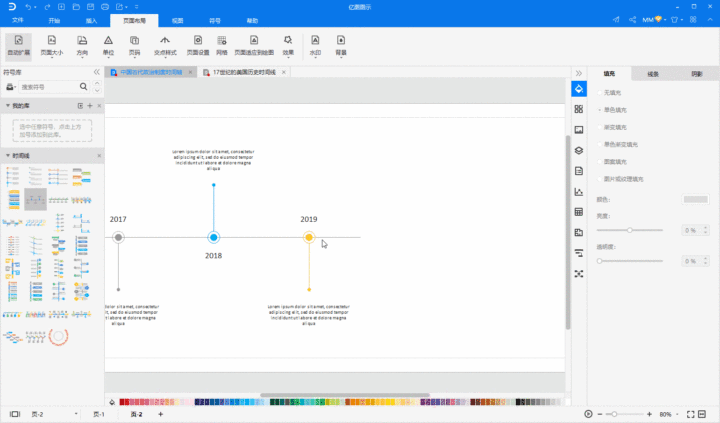Select 图片或纹理填充 radio button
720x423 pixels.
[x=600, y=179]
